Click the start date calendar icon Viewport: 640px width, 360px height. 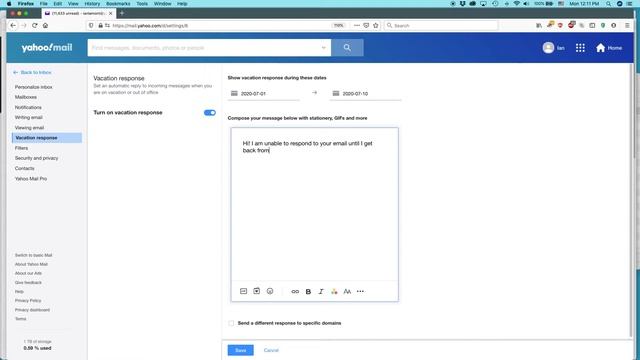pos(234,93)
